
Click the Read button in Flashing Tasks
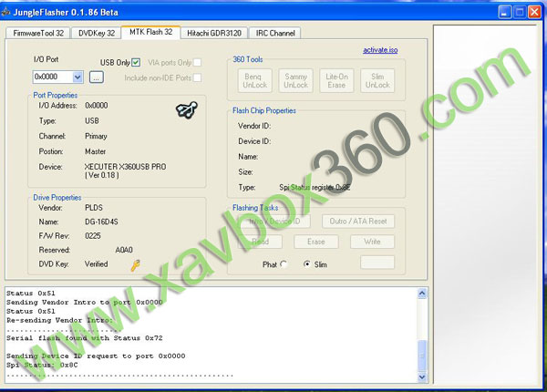(x=260, y=242)
